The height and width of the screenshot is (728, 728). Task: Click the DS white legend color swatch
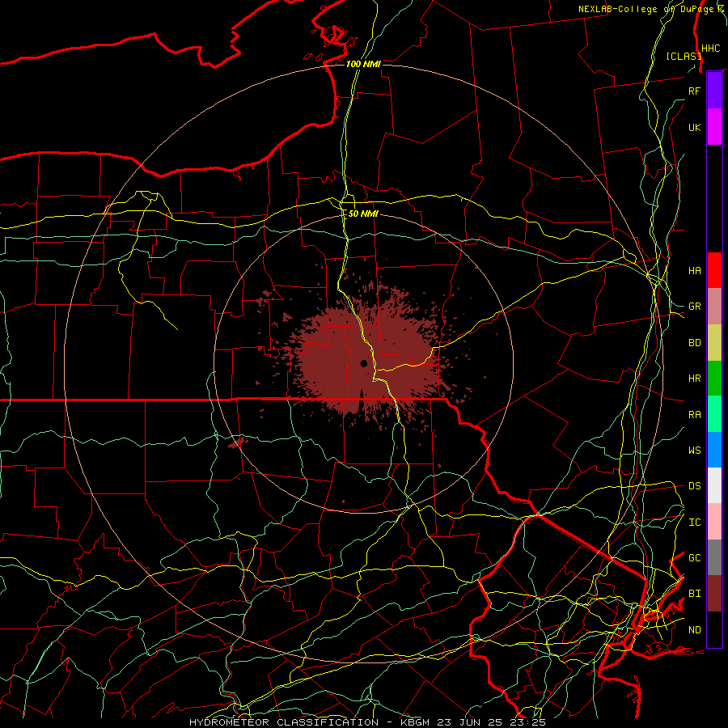714,485
